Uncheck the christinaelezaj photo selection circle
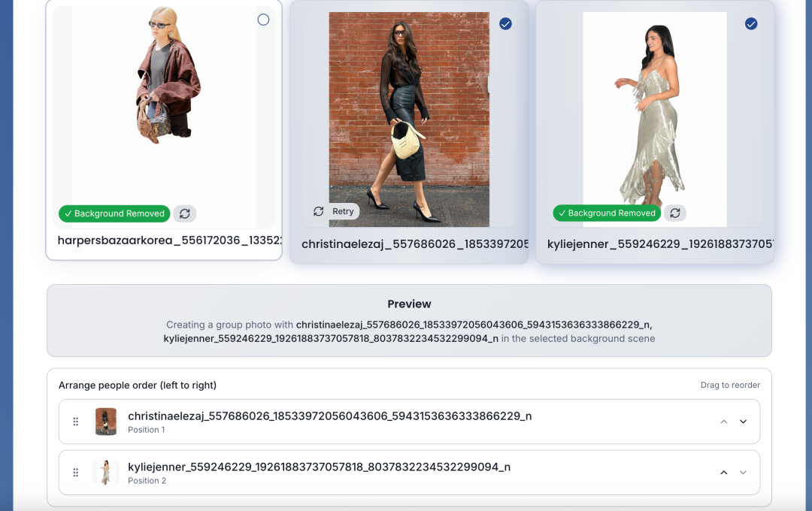This screenshot has width=812, height=511. point(505,24)
